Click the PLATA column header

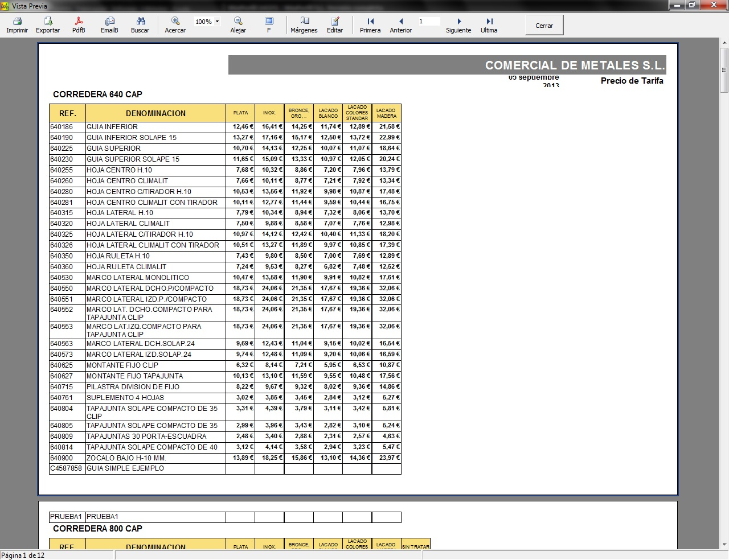[240, 113]
